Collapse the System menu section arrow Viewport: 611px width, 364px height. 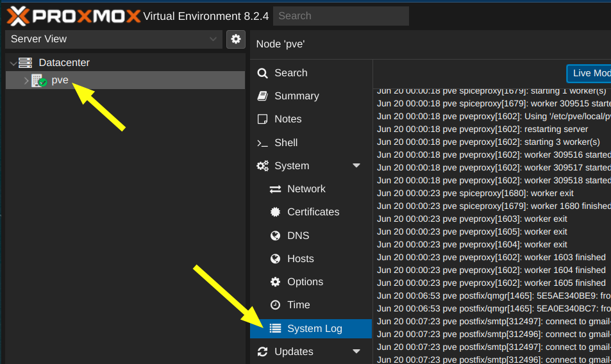point(356,166)
